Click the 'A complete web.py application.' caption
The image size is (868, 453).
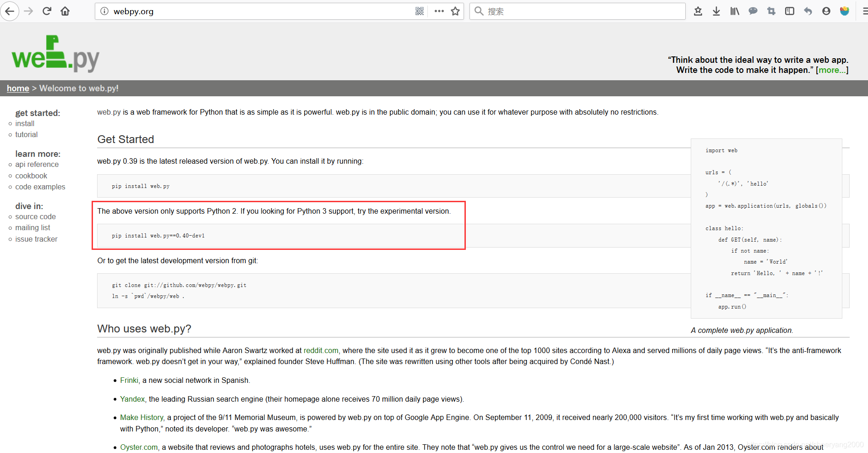pyautogui.click(x=742, y=330)
